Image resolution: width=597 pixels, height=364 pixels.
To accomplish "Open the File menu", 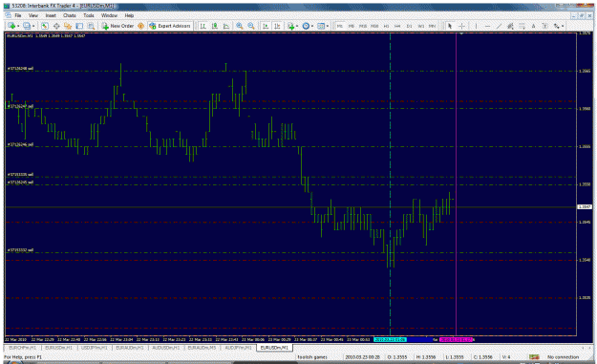I will pyautogui.click(x=18, y=15).
